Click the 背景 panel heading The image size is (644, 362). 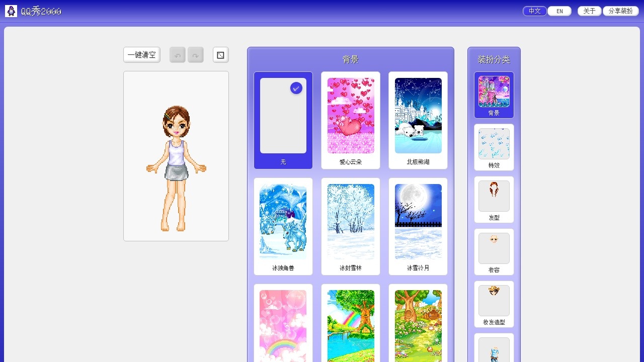(351, 59)
